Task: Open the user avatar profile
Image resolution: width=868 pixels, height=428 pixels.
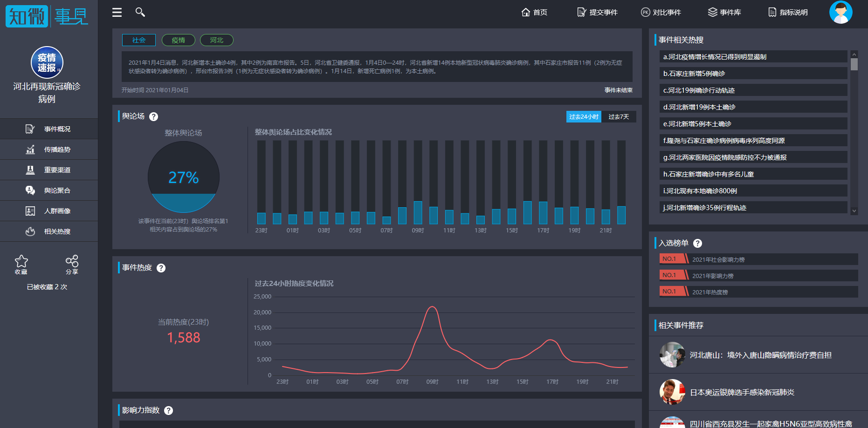Action: coord(840,12)
